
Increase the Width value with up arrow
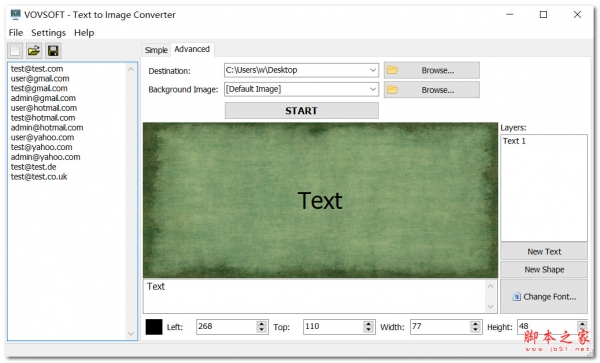point(475,324)
